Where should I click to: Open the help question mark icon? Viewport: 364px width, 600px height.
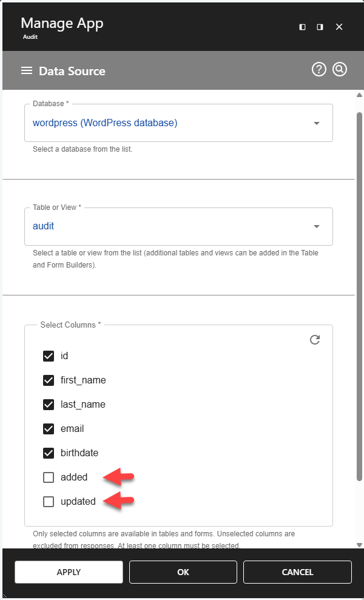(319, 70)
